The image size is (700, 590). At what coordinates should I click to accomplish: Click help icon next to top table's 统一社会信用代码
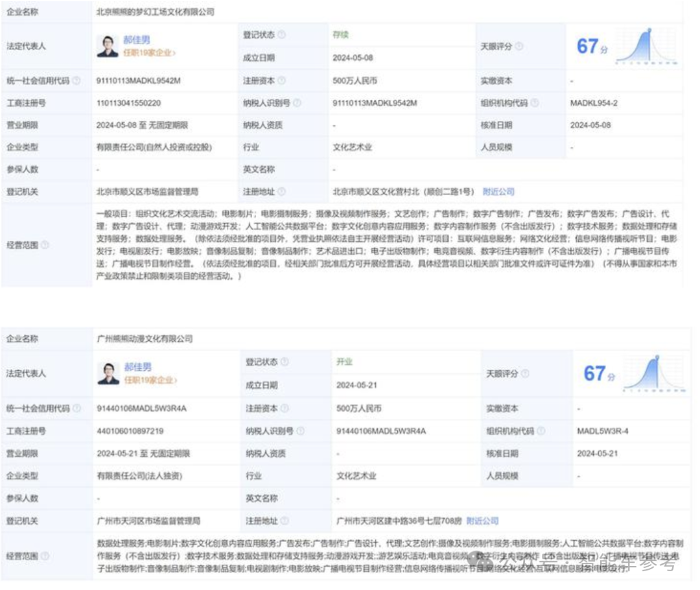77,81
